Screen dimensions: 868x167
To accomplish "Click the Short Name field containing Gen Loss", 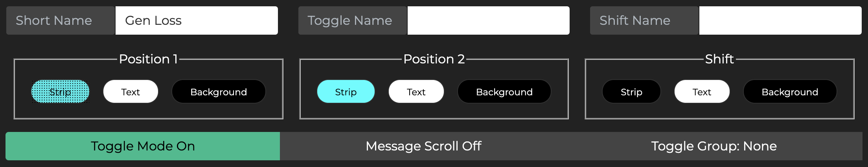I will pyautogui.click(x=196, y=20).
